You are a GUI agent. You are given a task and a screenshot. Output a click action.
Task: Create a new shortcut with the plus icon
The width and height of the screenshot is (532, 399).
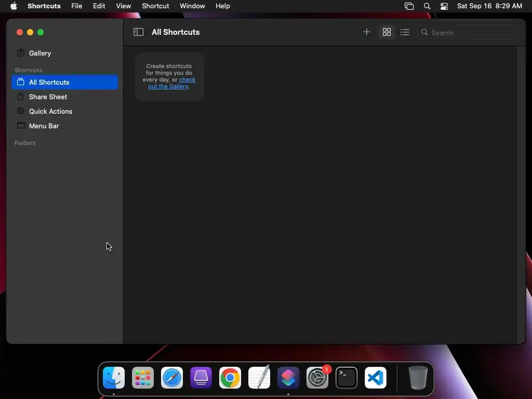(x=366, y=32)
